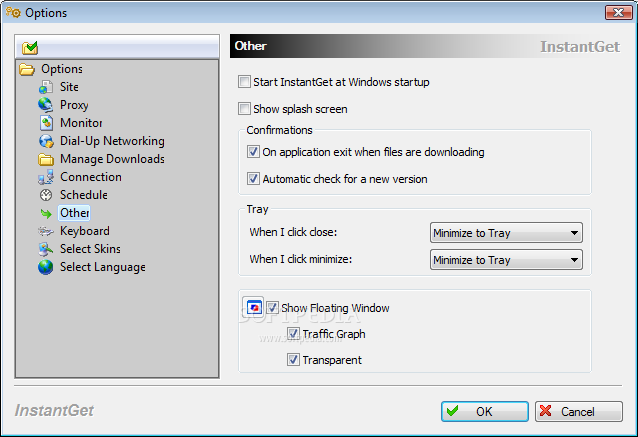Image resolution: width=638 pixels, height=437 pixels.
Task: Open the When I click close dropdown
Action: coord(506,233)
